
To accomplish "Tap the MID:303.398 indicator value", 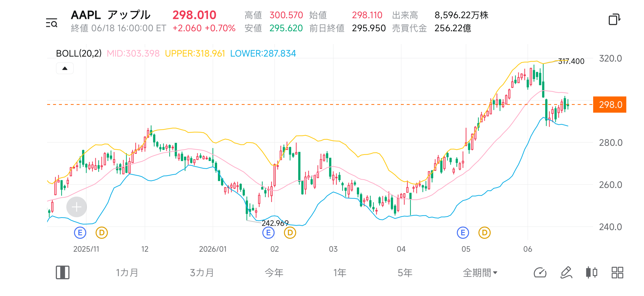I will [x=133, y=54].
